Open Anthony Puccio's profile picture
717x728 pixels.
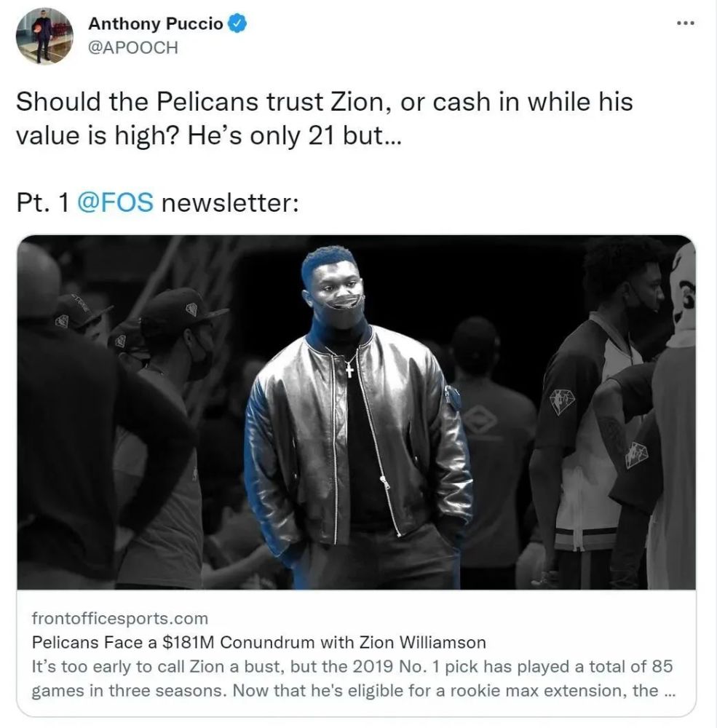[x=44, y=36]
